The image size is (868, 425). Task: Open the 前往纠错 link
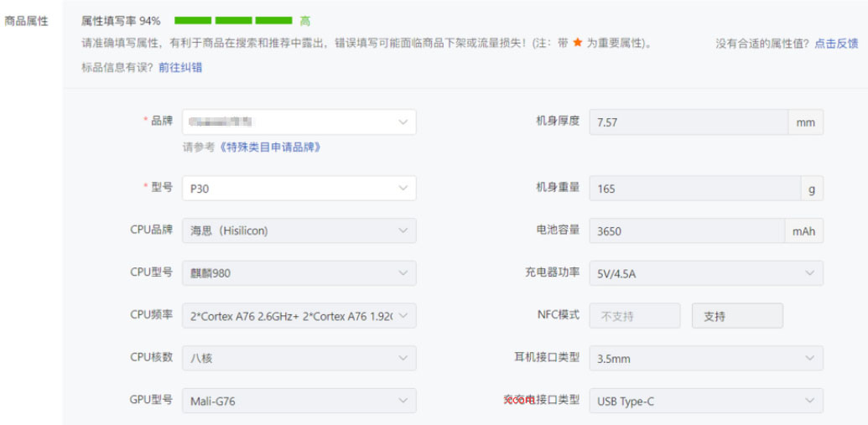click(x=180, y=68)
